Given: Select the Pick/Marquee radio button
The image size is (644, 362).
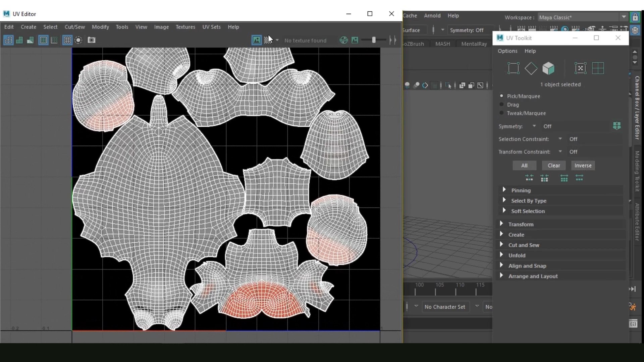Looking at the screenshot, I should [502, 96].
